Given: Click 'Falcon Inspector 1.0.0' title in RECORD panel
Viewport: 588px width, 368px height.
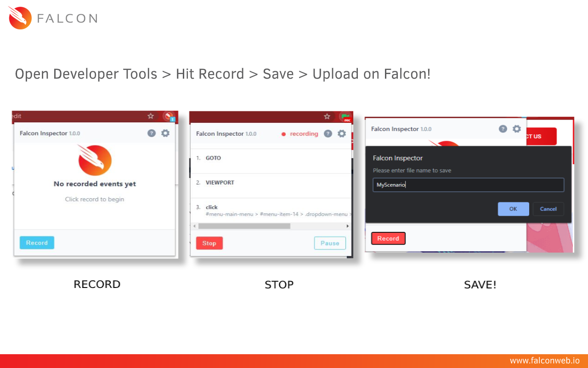Looking at the screenshot, I should [x=50, y=133].
